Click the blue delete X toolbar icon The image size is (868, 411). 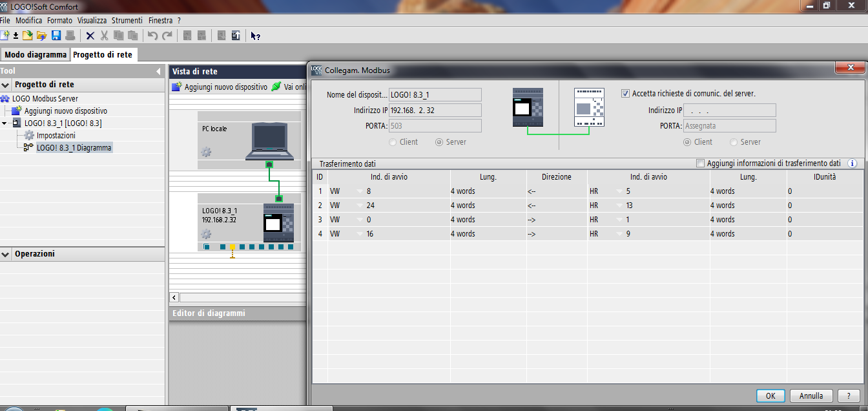click(x=90, y=36)
